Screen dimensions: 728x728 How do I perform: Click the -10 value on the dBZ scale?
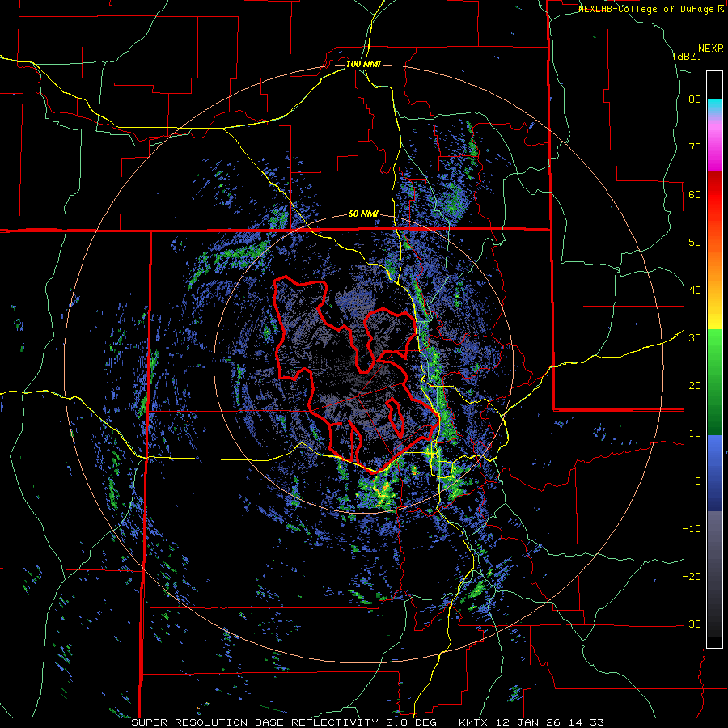692,529
